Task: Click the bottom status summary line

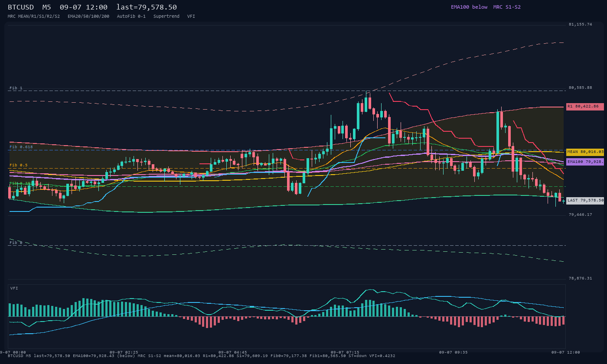Action: coord(201,356)
